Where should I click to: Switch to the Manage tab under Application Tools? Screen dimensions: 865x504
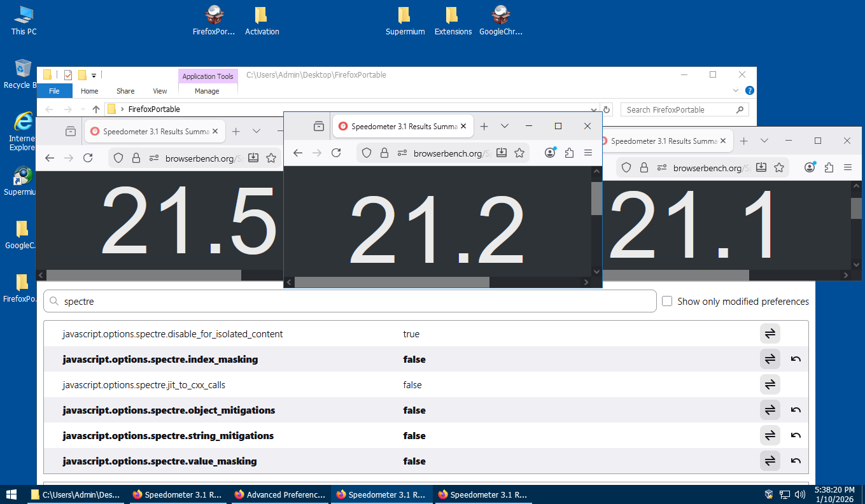(x=207, y=91)
